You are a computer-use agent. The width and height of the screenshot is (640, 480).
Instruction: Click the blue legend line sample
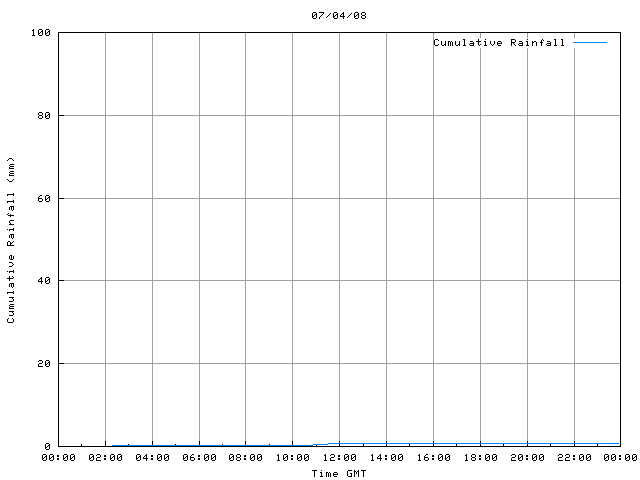(x=590, y=42)
